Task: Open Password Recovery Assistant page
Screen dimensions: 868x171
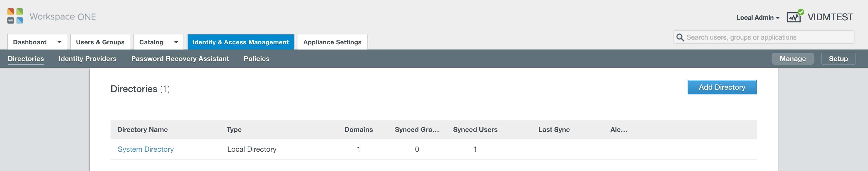Action: [x=180, y=59]
